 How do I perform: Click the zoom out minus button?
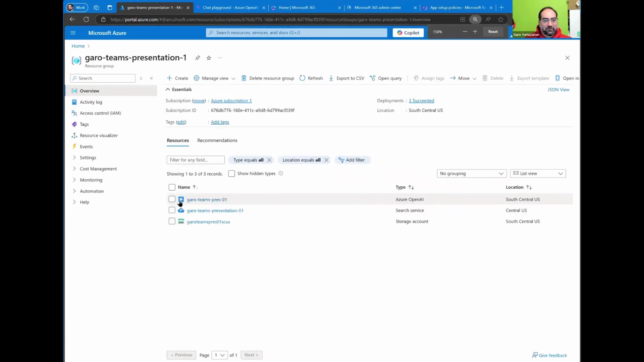point(465,32)
